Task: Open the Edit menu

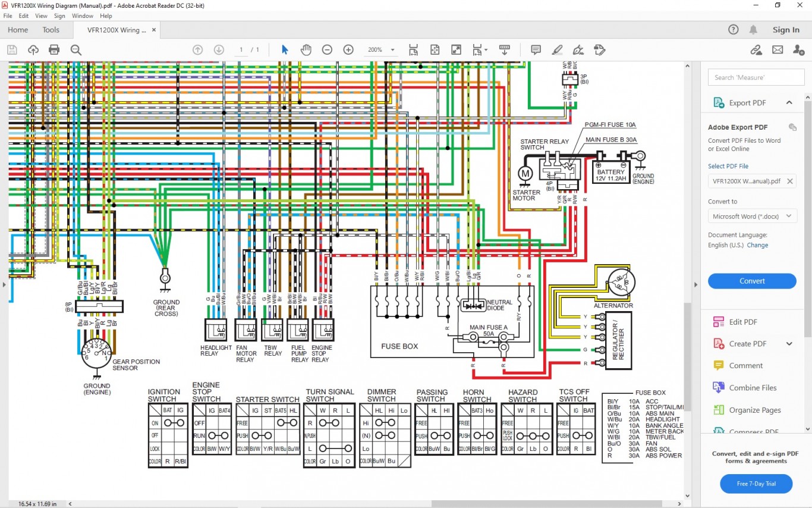Action: 24,16
